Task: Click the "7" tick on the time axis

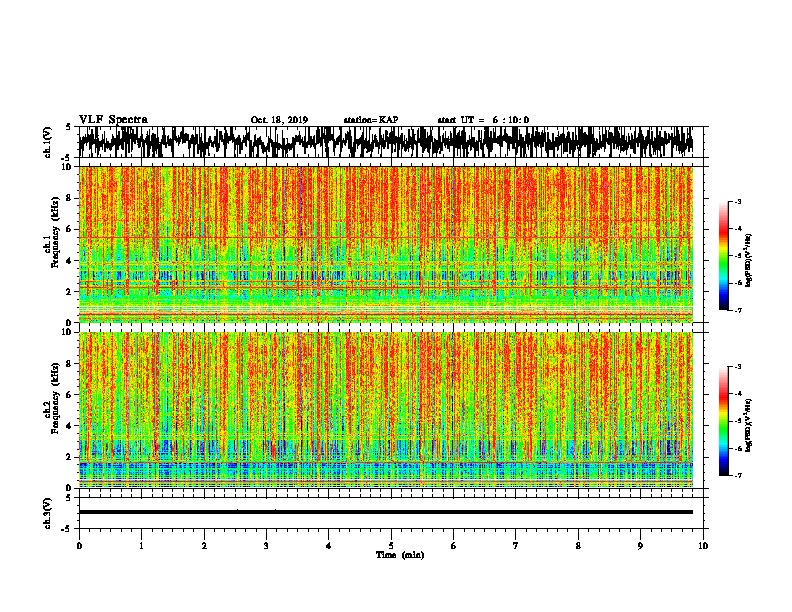Action: (516, 546)
